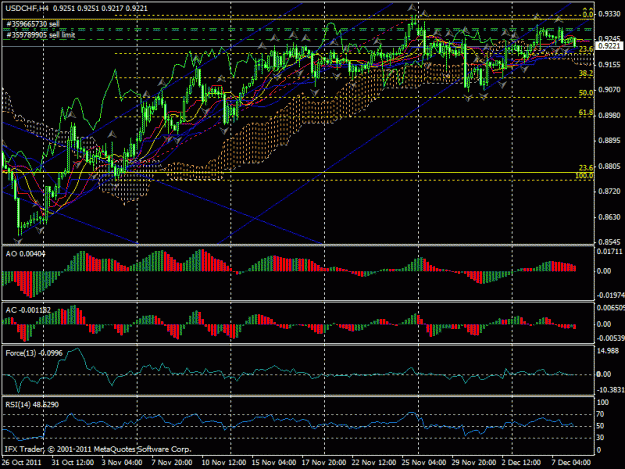Click the 3 Nov 04:00 time label
Screen dimensions: 625x469
click(122, 463)
